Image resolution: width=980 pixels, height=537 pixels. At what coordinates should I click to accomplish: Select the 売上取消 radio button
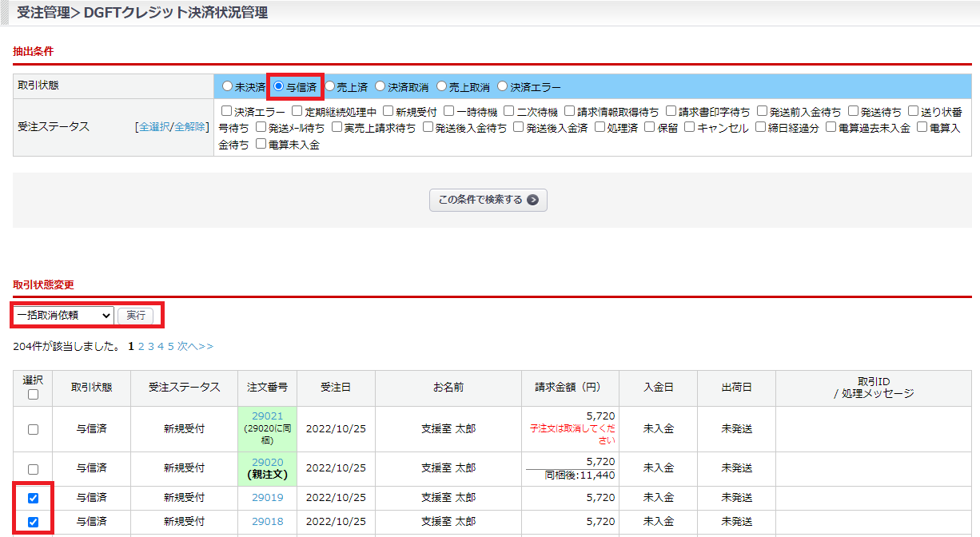(442, 86)
